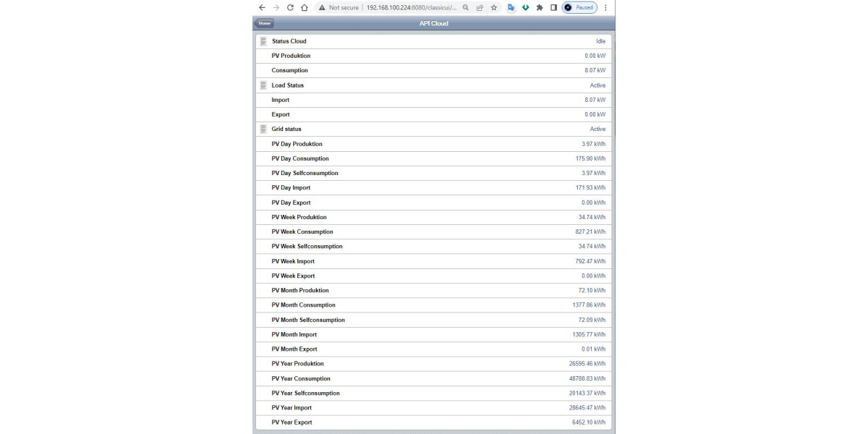Click the Not secure warning icon
The height and width of the screenshot is (434, 868).
322,7
